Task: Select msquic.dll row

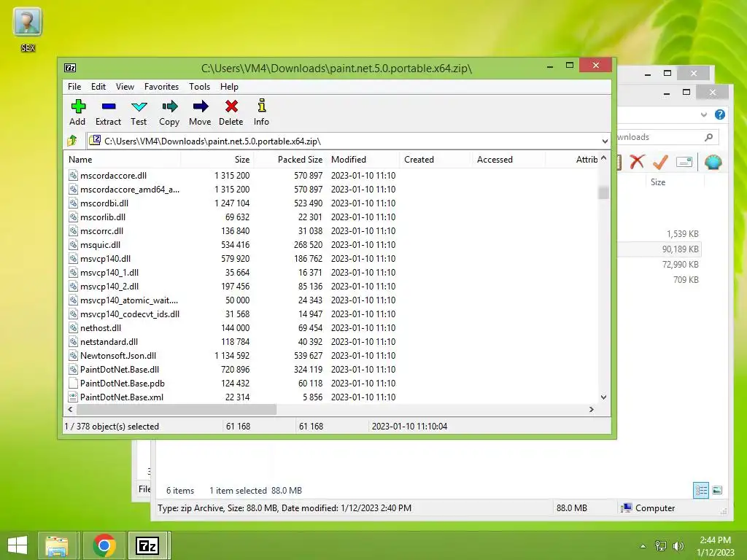Action: [x=330, y=245]
